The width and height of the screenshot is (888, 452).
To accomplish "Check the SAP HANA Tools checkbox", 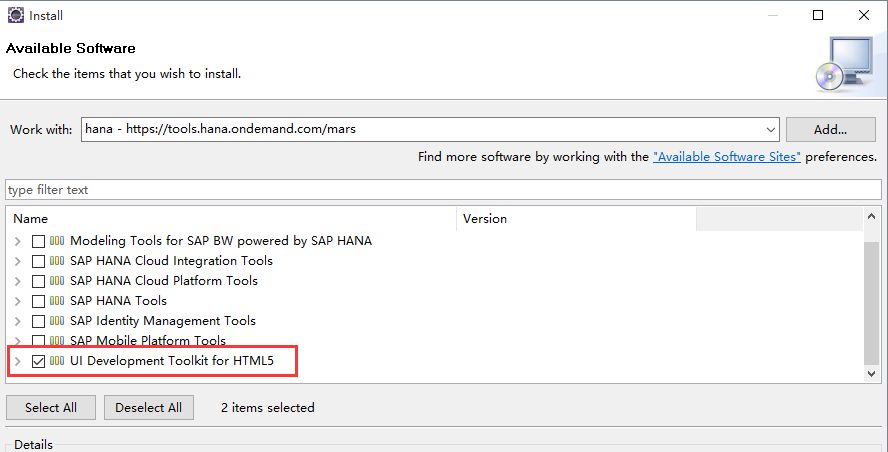I will (x=39, y=301).
